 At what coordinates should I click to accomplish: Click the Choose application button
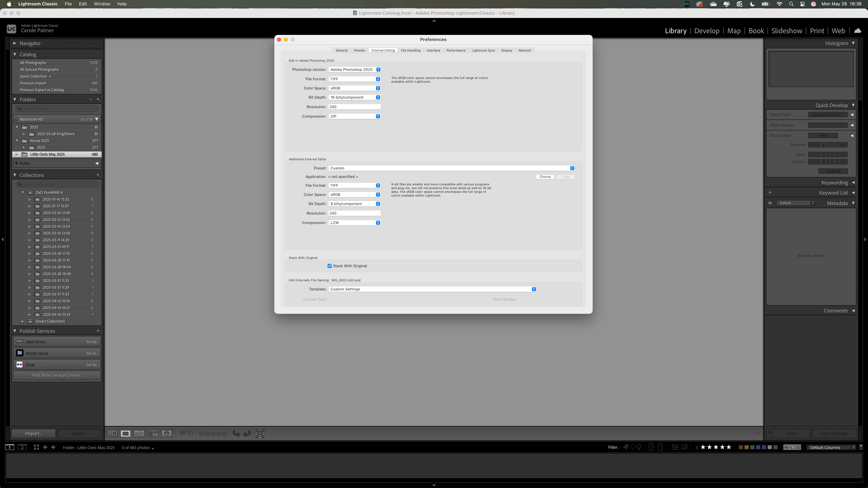click(x=545, y=177)
